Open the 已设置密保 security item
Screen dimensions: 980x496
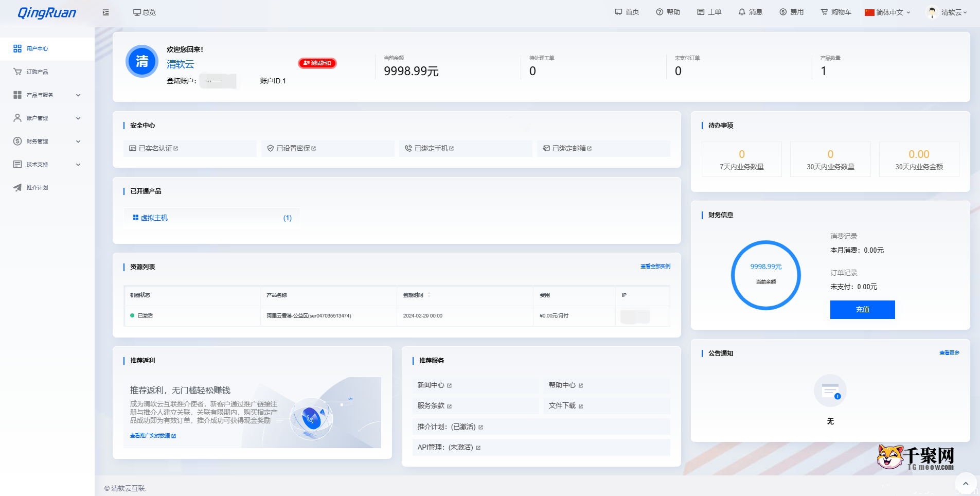(x=328, y=148)
